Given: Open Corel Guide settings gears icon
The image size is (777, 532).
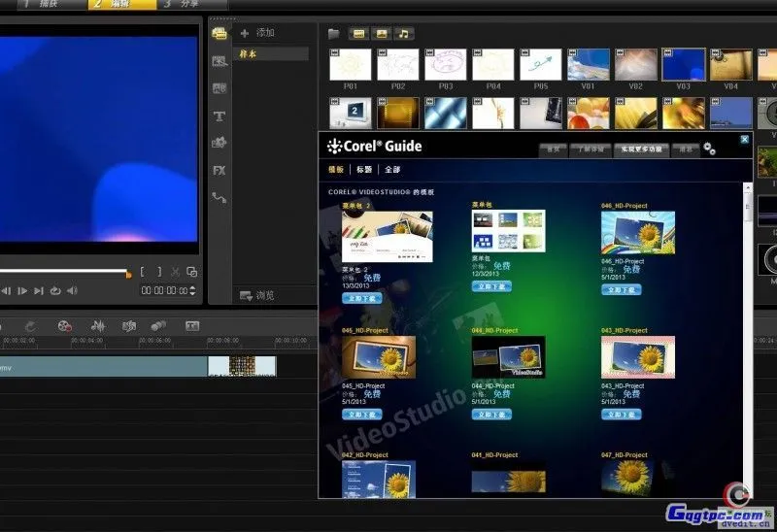Looking at the screenshot, I should (x=709, y=149).
